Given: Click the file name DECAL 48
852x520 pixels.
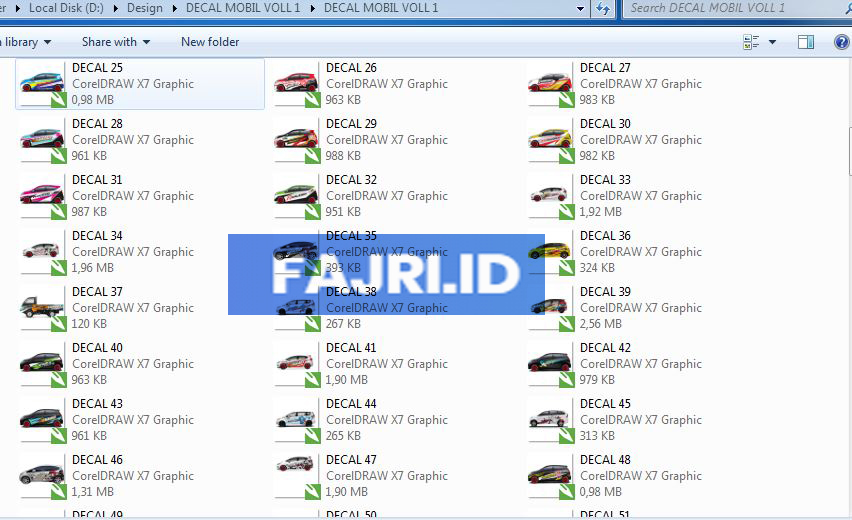Looking at the screenshot, I should pos(605,460).
